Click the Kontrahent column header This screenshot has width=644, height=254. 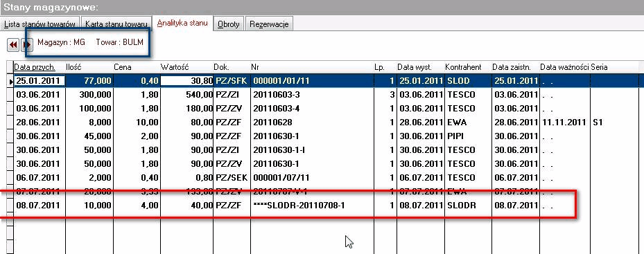coord(468,67)
